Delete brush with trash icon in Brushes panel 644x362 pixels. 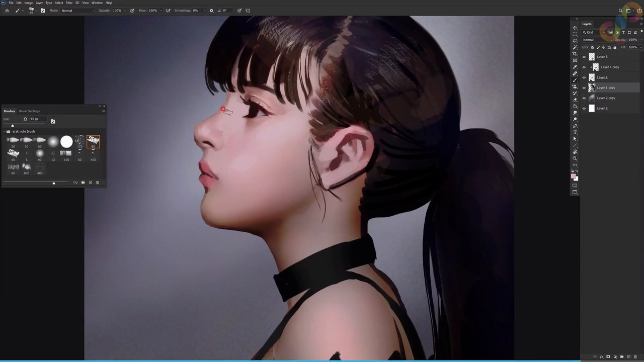point(98,183)
